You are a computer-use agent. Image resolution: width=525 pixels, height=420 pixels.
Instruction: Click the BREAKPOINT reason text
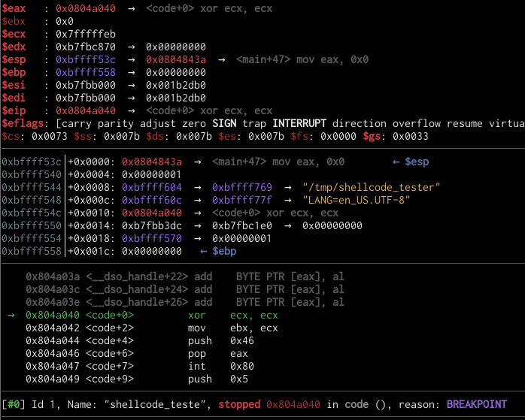click(x=476, y=404)
